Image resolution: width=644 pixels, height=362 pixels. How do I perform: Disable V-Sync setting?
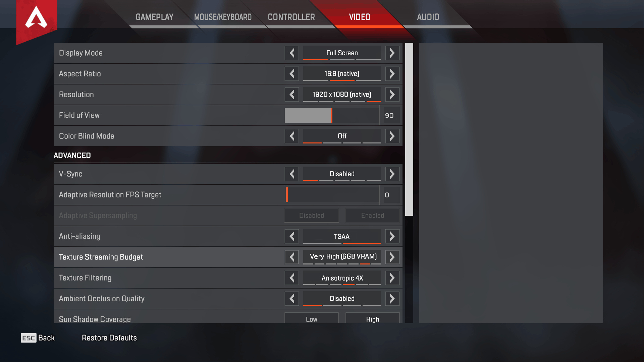tap(341, 174)
